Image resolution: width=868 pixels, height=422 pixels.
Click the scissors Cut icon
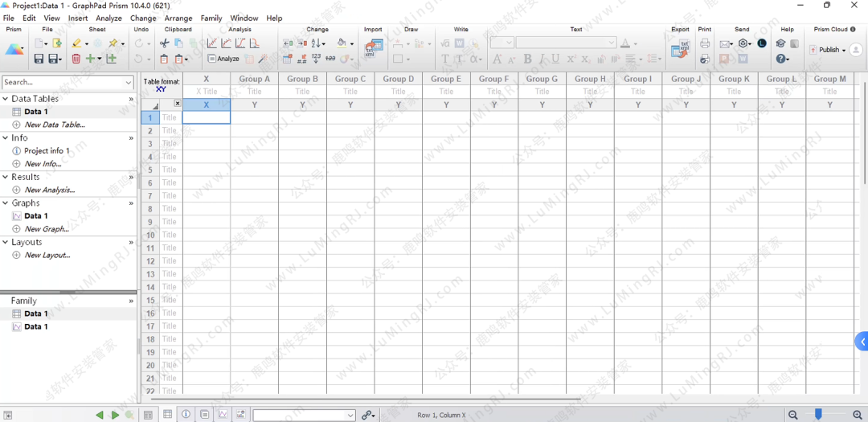[x=165, y=43]
